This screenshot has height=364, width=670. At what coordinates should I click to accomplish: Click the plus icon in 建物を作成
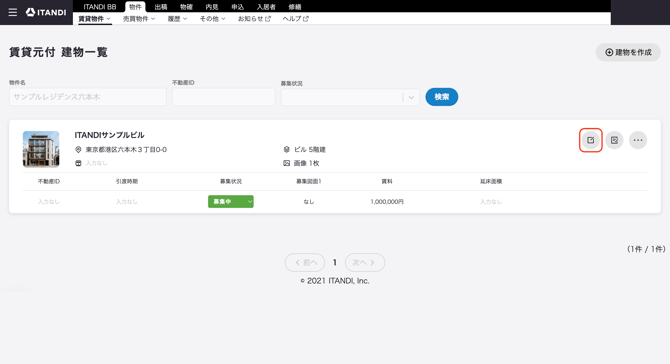(x=609, y=52)
